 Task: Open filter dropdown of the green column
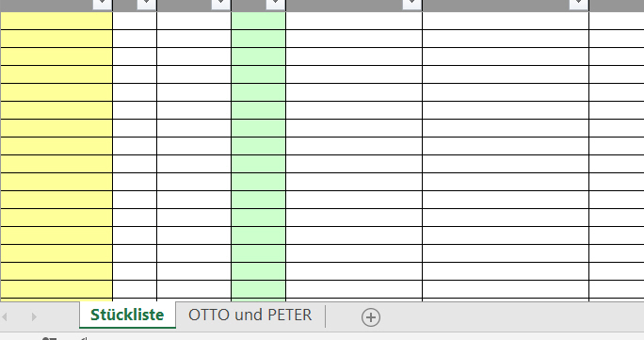tap(275, 4)
